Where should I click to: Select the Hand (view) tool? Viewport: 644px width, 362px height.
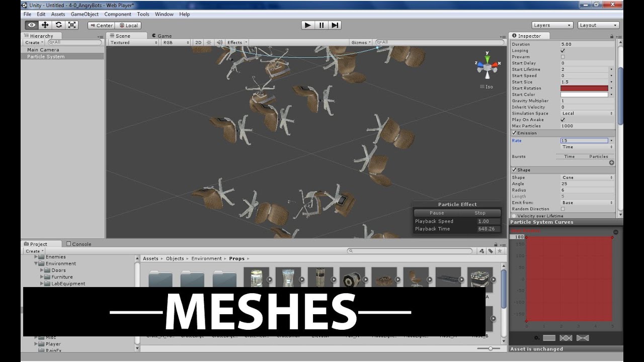[32, 25]
